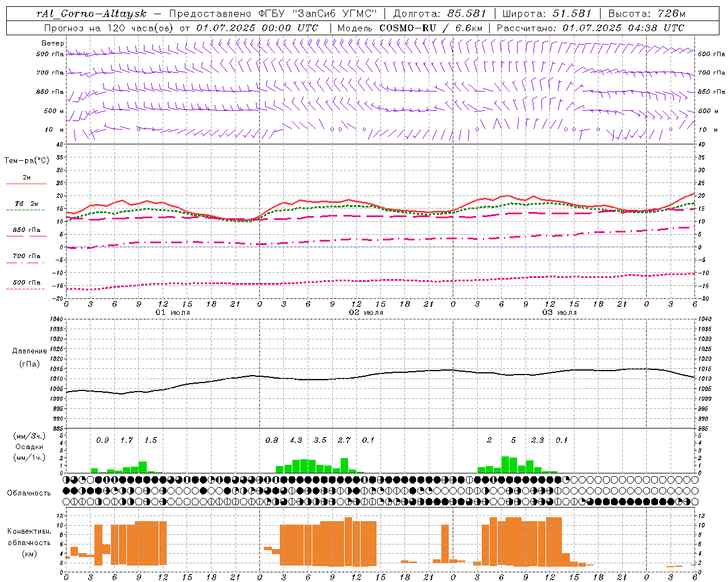This screenshot has width=728, height=582.
Task: Click the 1.7 three-hour precipitation value
Action: click(x=126, y=440)
